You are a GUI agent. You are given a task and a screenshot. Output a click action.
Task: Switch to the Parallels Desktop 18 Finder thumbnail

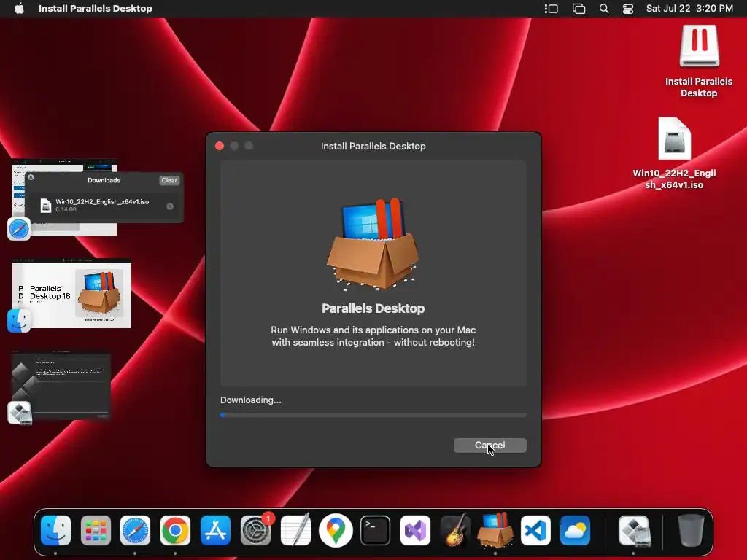(x=71, y=293)
